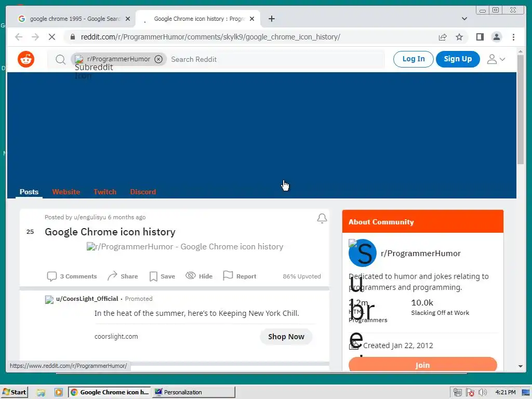Image resolution: width=532 pixels, height=399 pixels.
Task: Open the 3 Comments link
Action: click(x=72, y=276)
